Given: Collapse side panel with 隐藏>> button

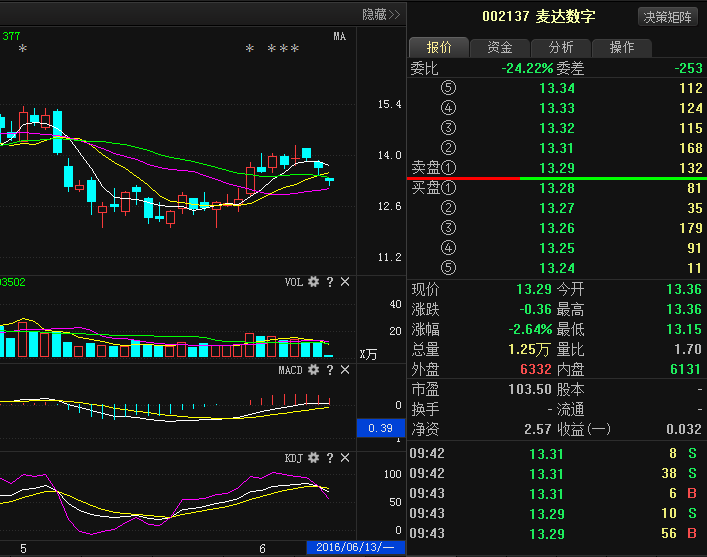Looking at the screenshot, I should tap(380, 14).
